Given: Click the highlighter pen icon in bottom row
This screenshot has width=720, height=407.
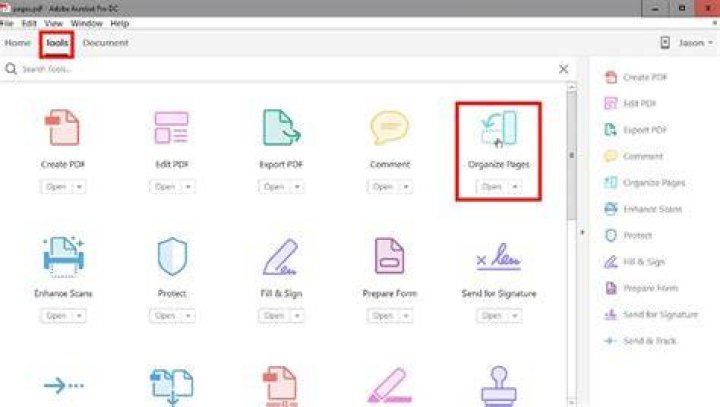Looking at the screenshot, I should (389, 387).
